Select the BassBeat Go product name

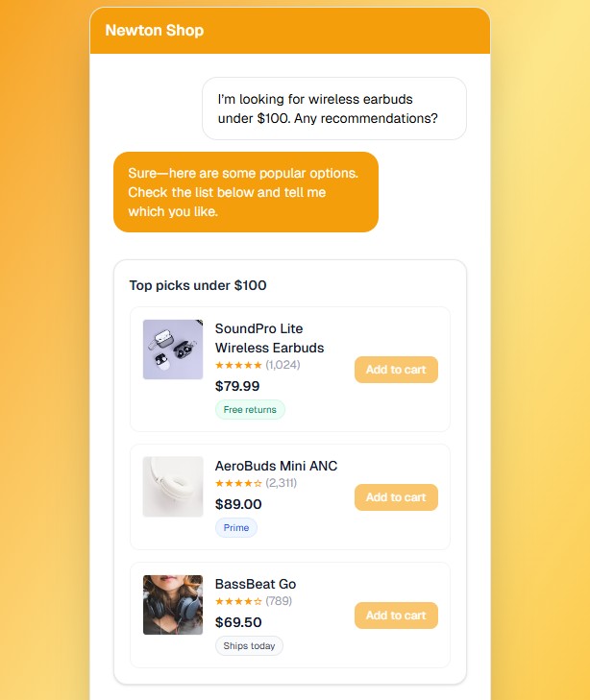(x=256, y=584)
